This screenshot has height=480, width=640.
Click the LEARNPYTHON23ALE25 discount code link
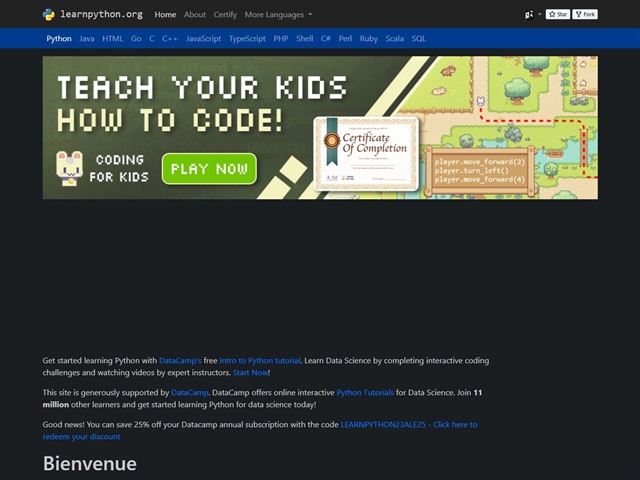click(409, 424)
